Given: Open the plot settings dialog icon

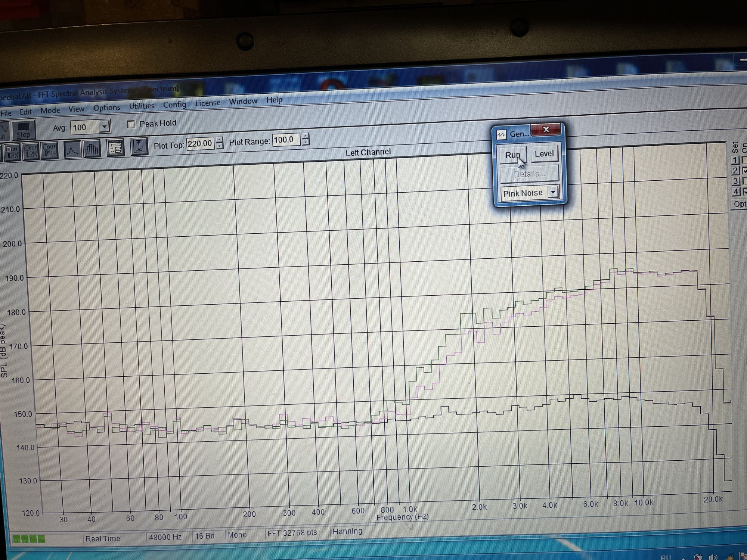Looking at the screenshot, I should click(x=116, y=148).
